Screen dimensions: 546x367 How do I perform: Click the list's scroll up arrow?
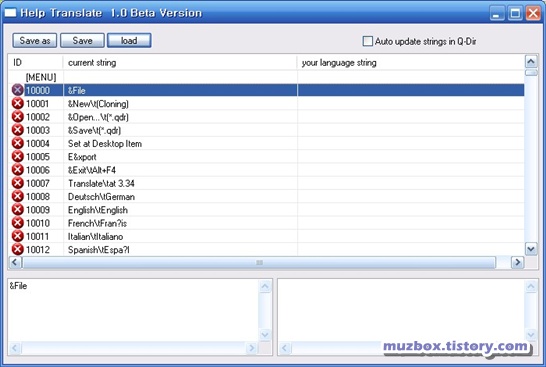tap(531, 62)
